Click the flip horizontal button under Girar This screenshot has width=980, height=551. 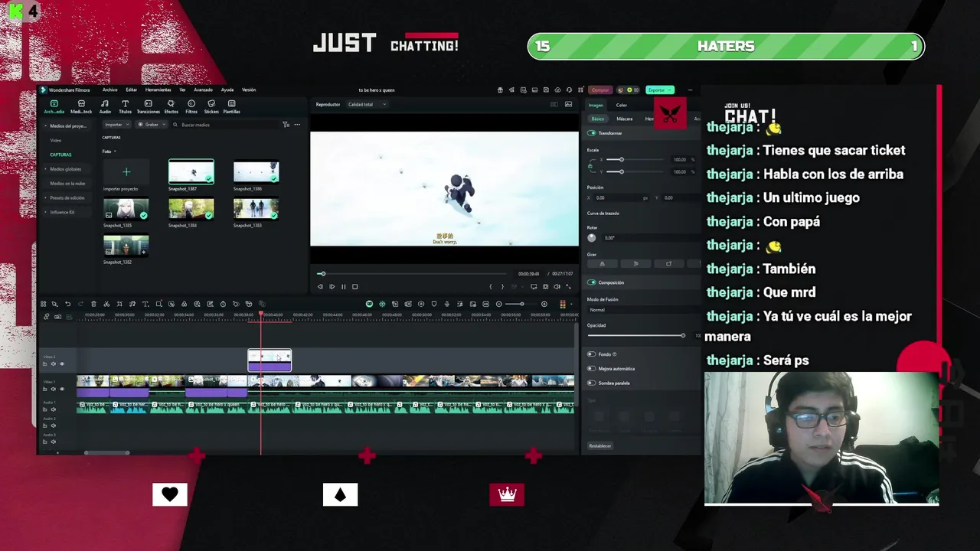[602, 263]
